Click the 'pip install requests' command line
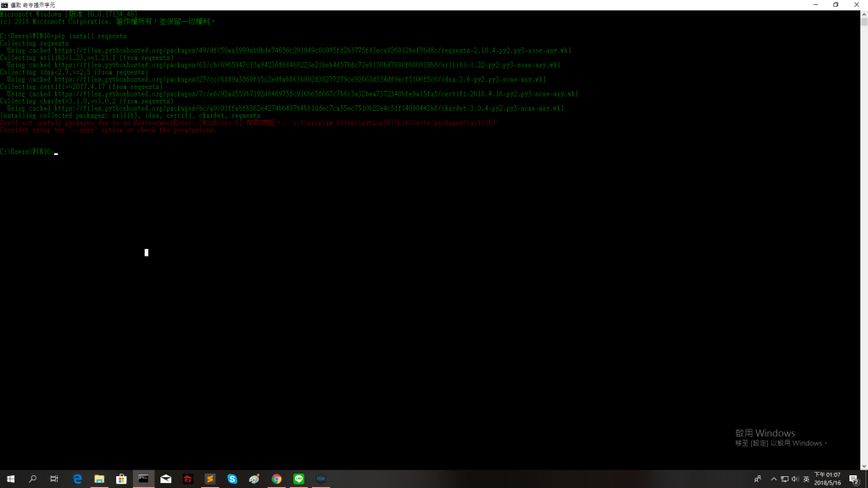Image resolution: width=868 pixels, height=488 pixels. pos(63,36)
